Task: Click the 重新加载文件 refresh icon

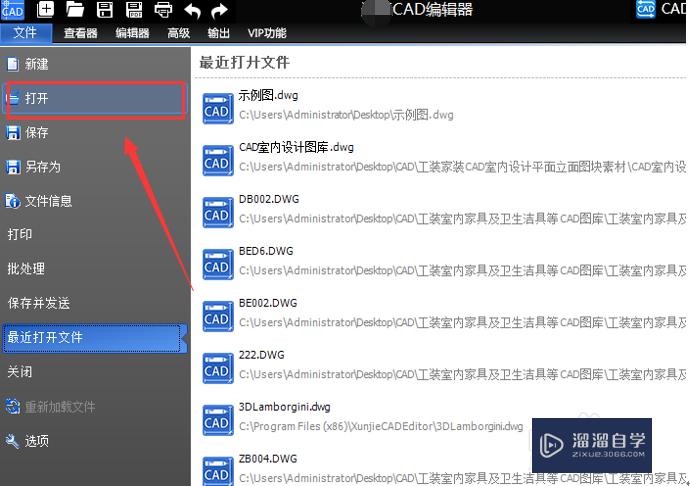Action: coord(13,406)
